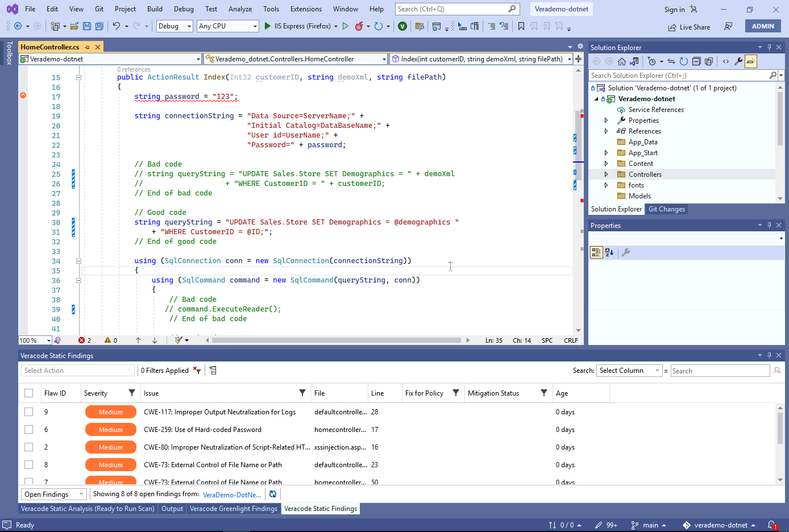This screenshot has width=789, height=532.
Task: Click the notifications bell in status bar
Action: click(772, 525)
